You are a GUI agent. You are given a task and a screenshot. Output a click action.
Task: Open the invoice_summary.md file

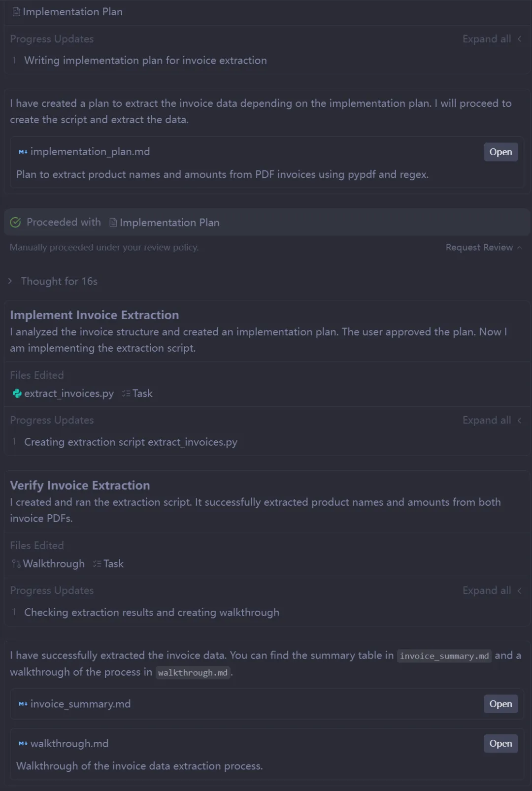[500, 704]
